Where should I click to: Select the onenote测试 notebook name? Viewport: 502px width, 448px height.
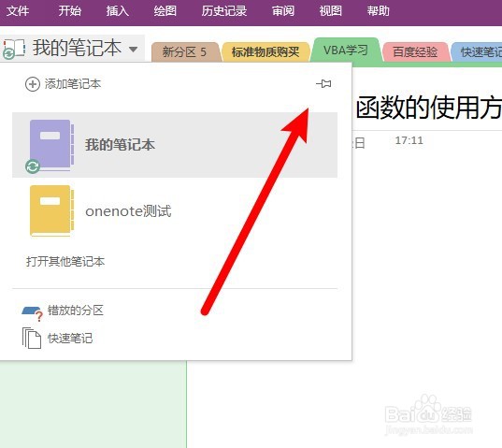click(128, 211)
